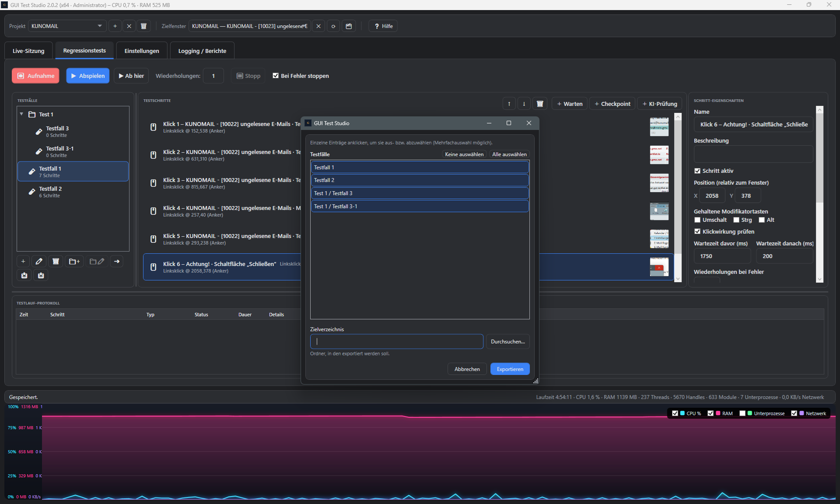Click the Exportieren button in dialog
The width and height of the screenshot is (840, 504).
point(510,369)
